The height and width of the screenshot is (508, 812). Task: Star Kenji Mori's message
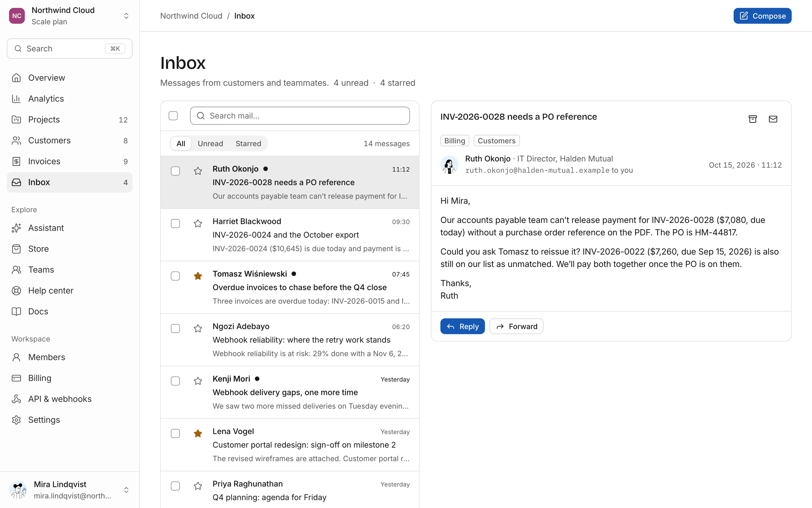pos(198,381)
